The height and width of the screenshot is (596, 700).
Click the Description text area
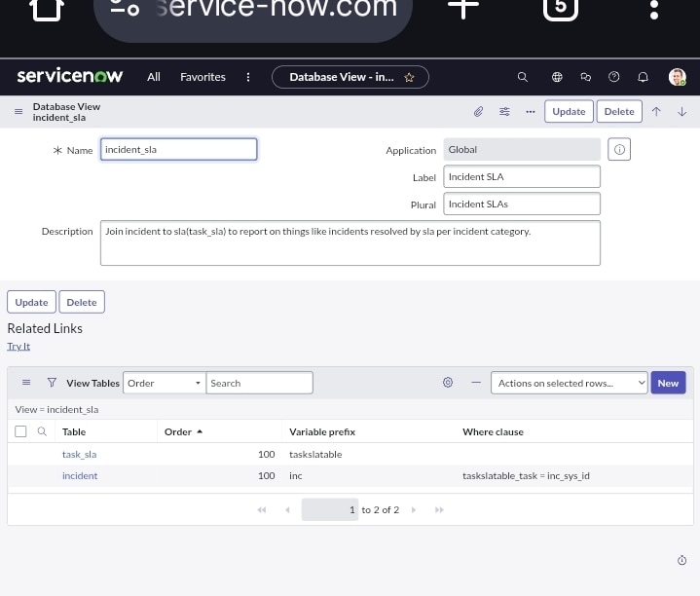pos(350,242)
